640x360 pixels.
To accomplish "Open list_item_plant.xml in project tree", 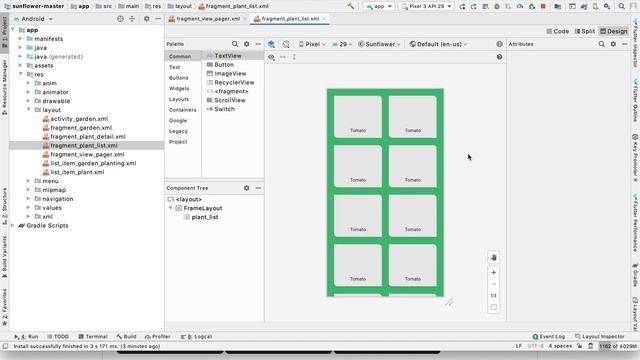I will [73, 172].
